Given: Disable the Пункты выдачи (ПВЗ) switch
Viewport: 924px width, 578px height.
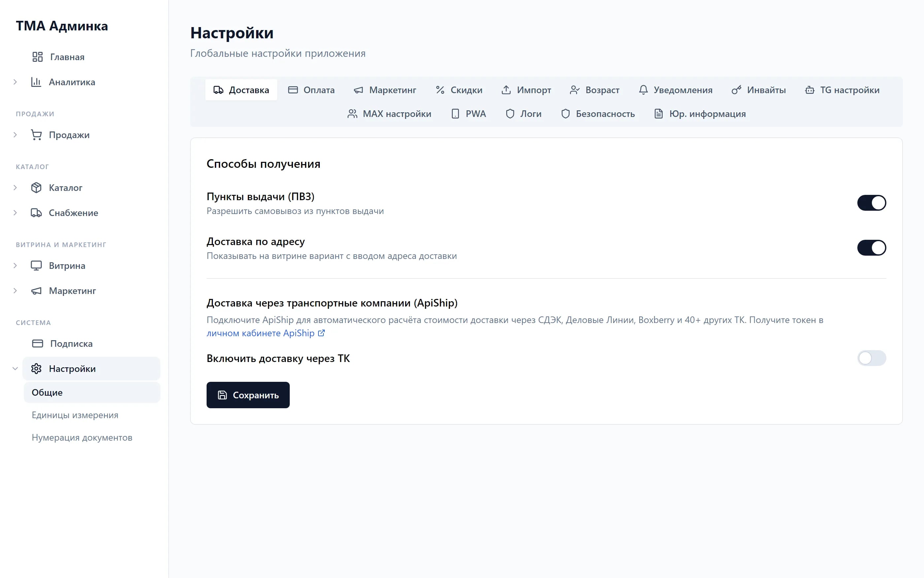Looking at the screenshot, I should point(871,203).
